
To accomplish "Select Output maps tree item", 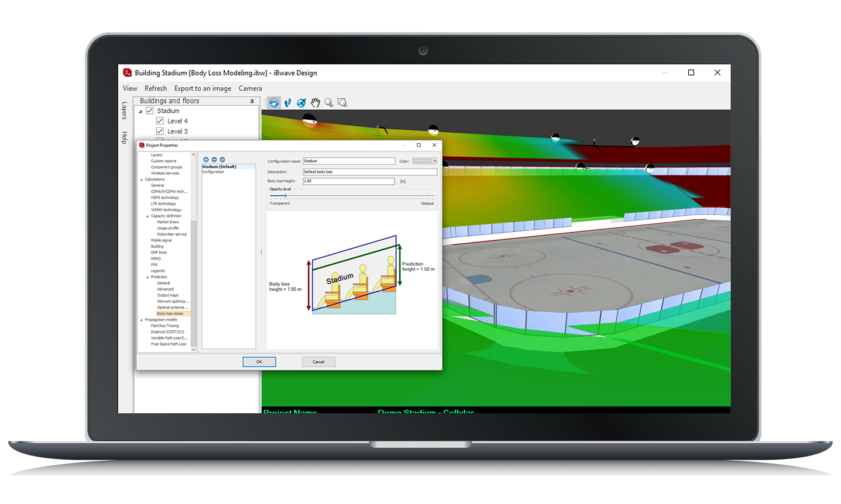I will coord(168,295).
